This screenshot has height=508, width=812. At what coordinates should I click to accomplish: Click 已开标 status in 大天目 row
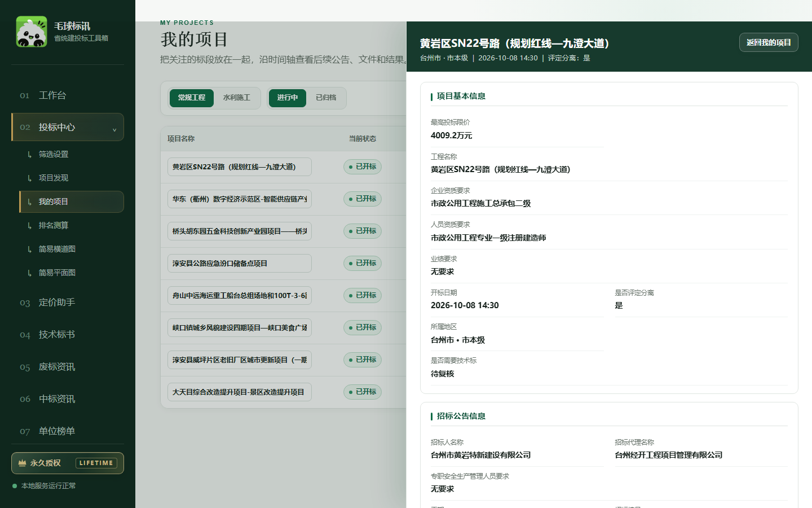(363, 392)
